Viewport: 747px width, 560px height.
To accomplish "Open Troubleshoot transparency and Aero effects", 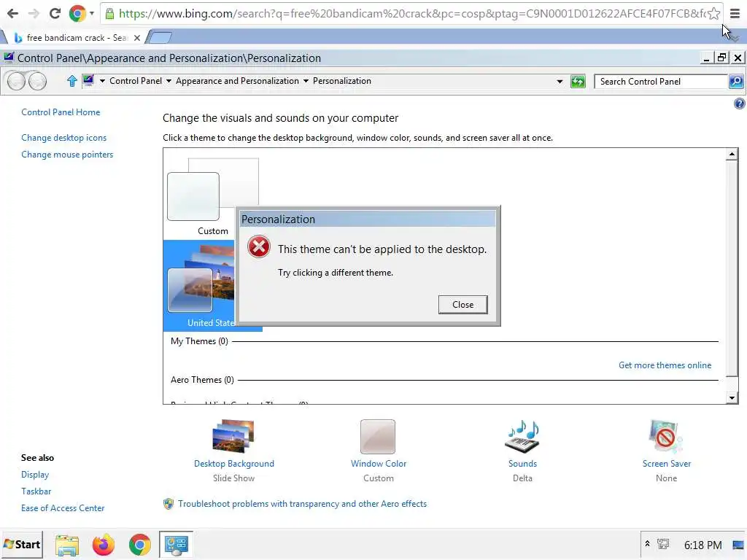I will (302, 504).
